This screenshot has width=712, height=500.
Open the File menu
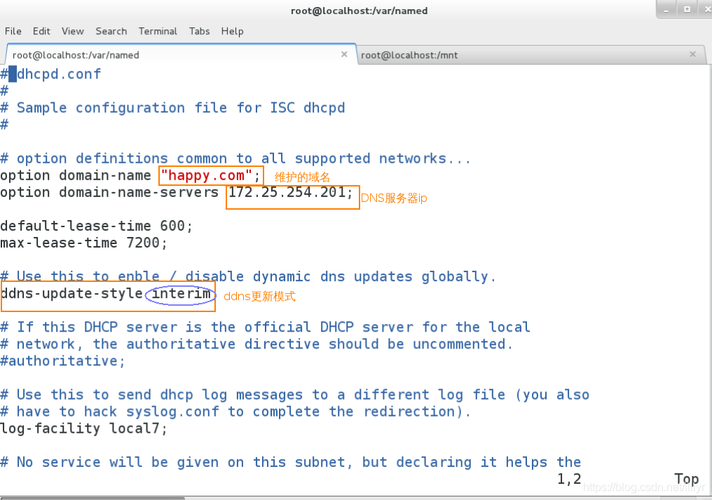[x=13, y=31]
